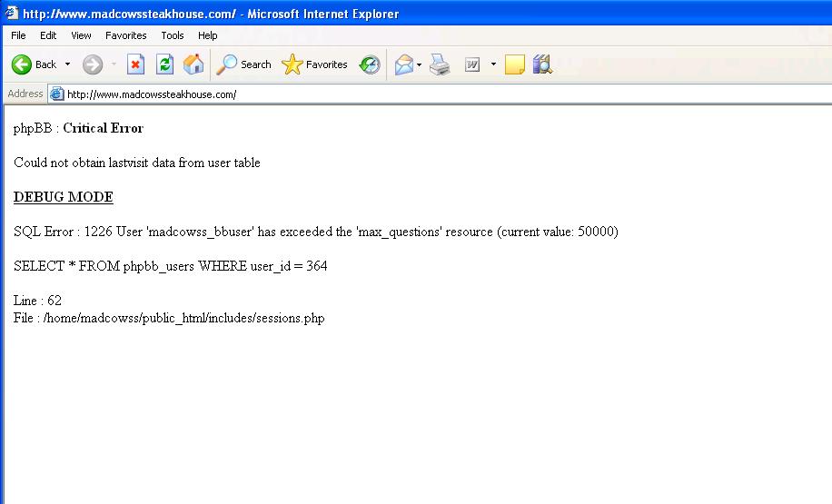
Task: Print the page with printer icon
Action: click(x=440, y=64)
